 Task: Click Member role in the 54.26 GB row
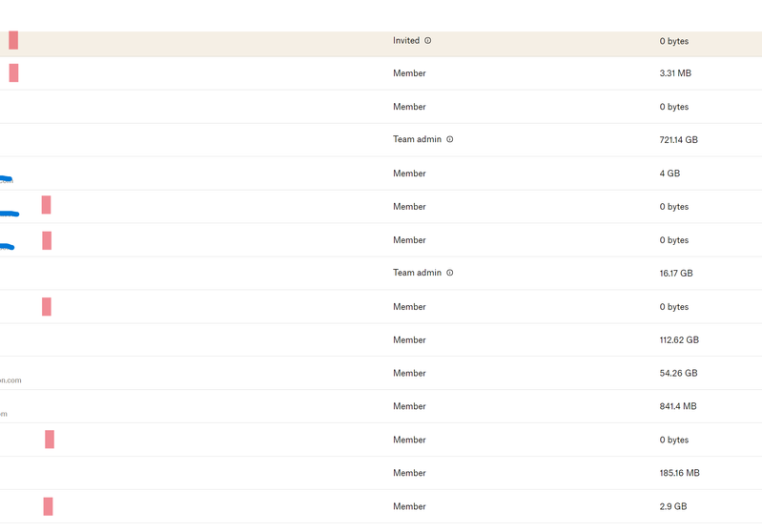409,373
